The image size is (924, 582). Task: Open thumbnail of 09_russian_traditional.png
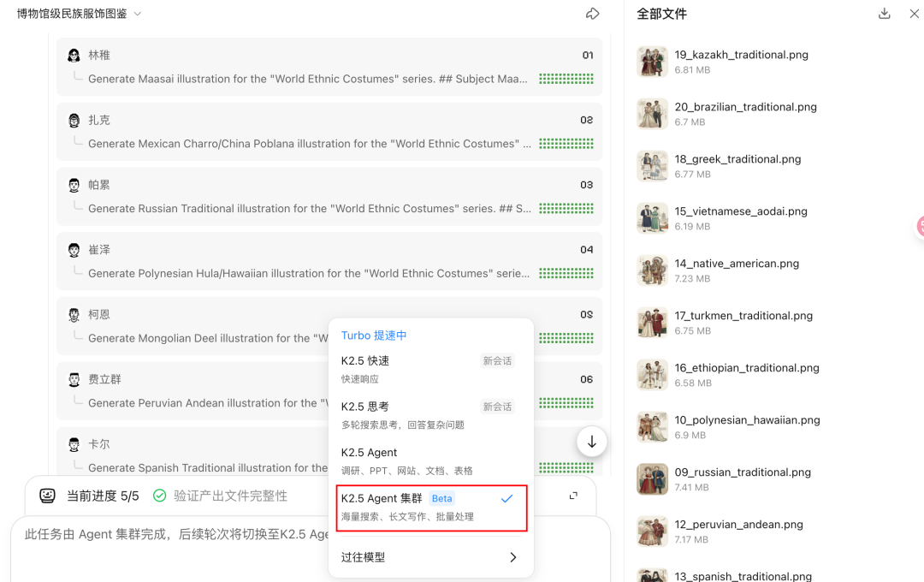(x=652, y=478)
